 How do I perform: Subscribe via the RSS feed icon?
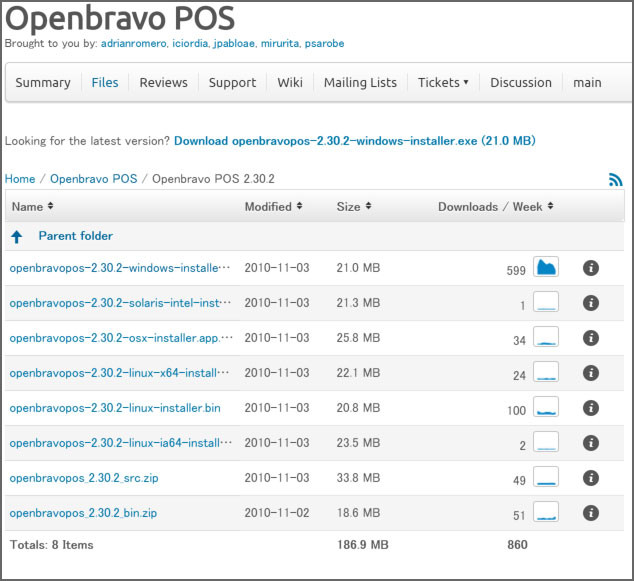[615, 180]
